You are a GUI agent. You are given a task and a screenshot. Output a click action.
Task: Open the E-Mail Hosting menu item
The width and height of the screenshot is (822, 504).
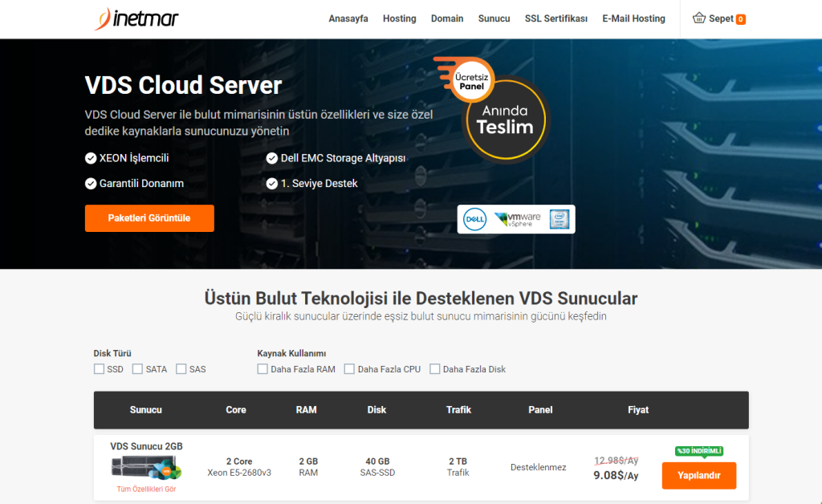633,18
